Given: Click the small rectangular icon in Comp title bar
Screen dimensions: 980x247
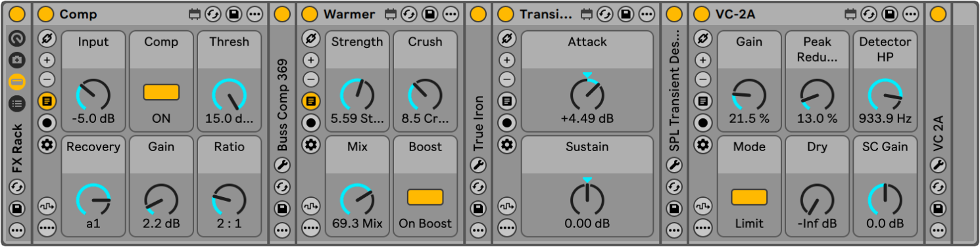Looking at the screenshot, I should coord(195,14).
